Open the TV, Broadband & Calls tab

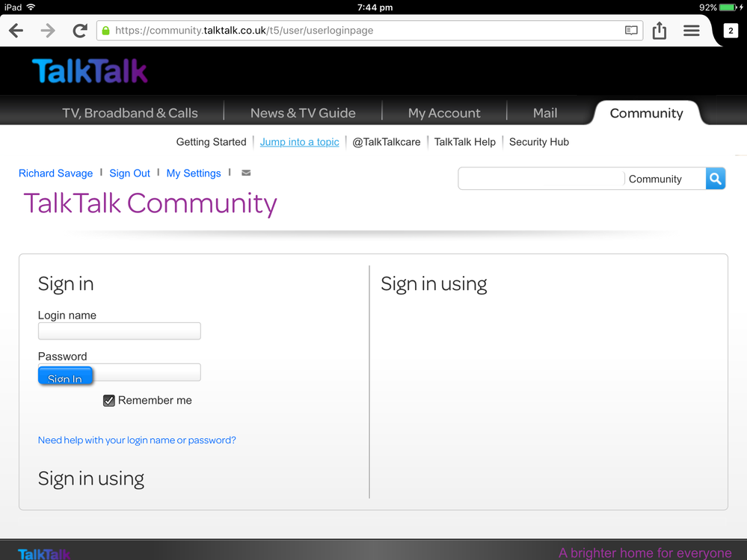pyautogui.click(x=129, y=113)
